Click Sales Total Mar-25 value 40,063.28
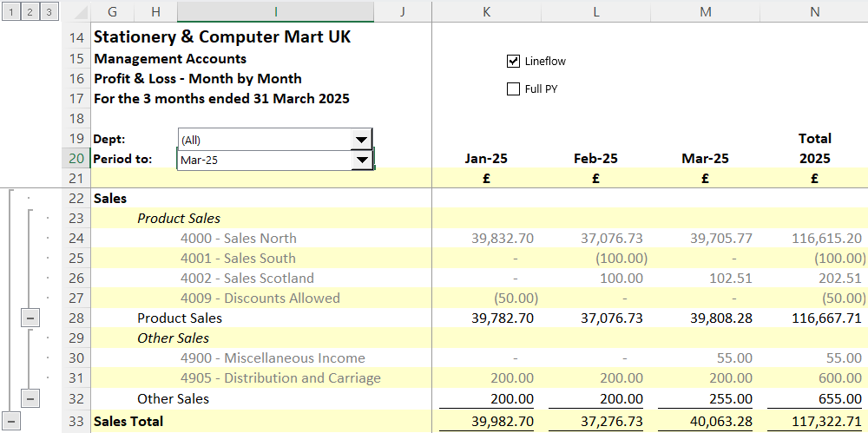868x433 pixels. [721, 422]
